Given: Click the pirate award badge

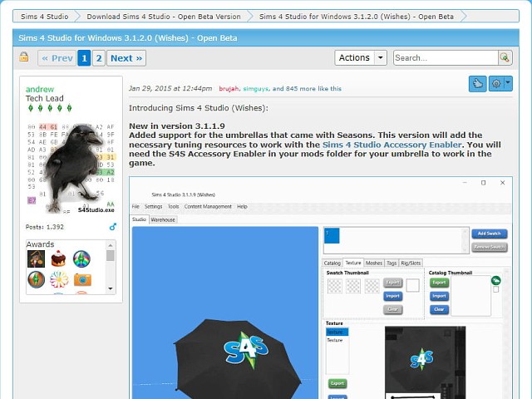Looking at the screenshot, I should [36, 259].
